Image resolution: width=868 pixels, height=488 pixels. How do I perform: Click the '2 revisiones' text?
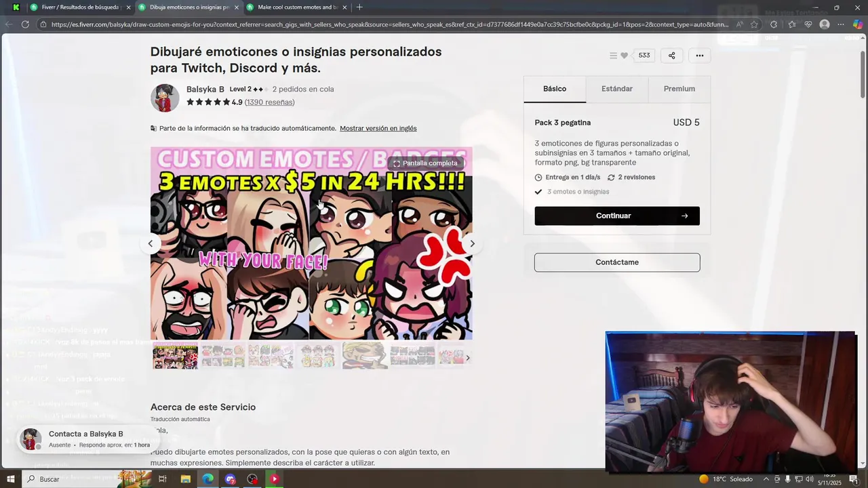tap(637, 178)
